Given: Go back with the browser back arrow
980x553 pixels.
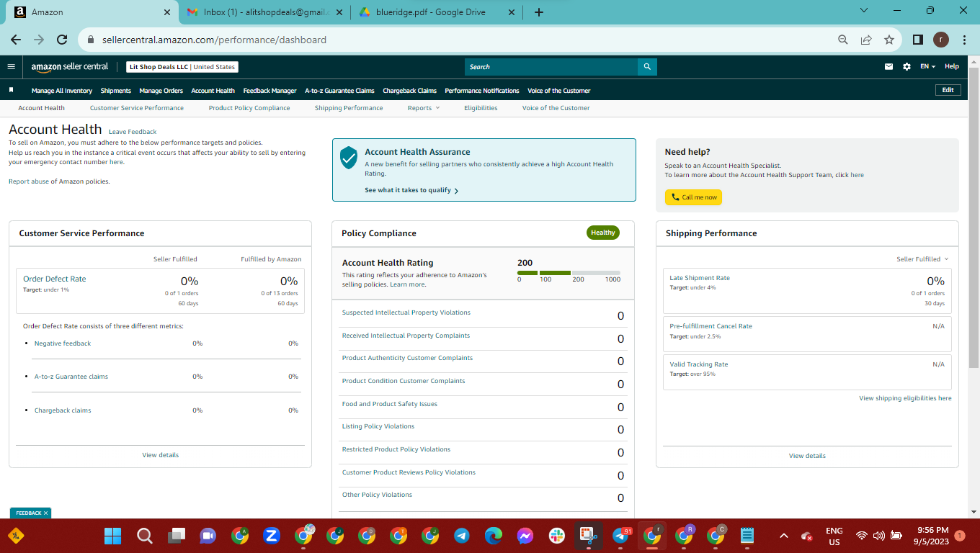Looking at the screenshot, I should [16, 40].
